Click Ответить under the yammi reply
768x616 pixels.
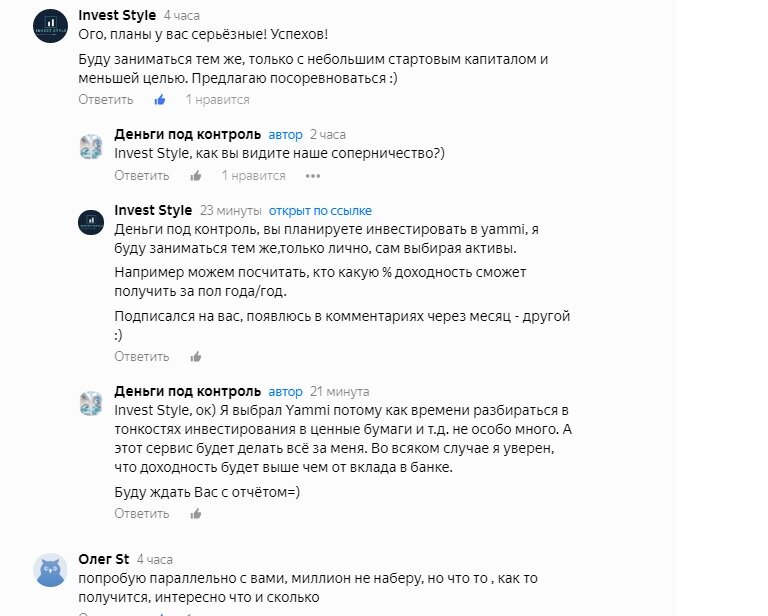[142, 356]
